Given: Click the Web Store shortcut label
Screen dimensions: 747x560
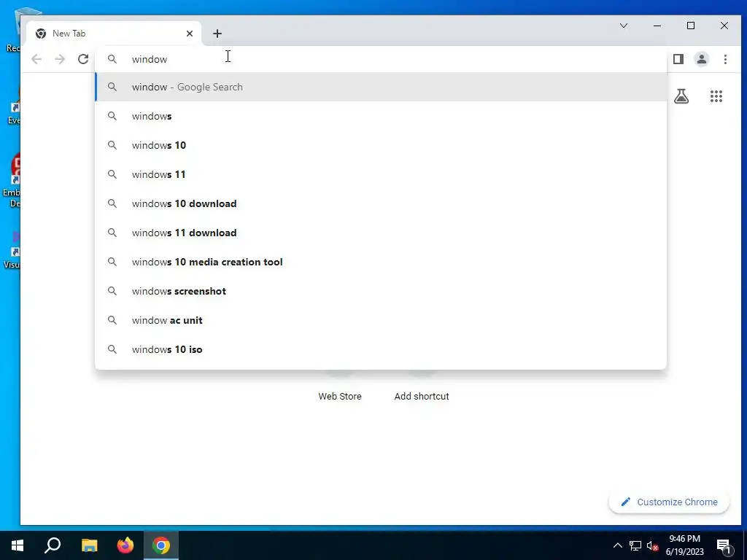Looking at the screenshot, I should [340, 396].
